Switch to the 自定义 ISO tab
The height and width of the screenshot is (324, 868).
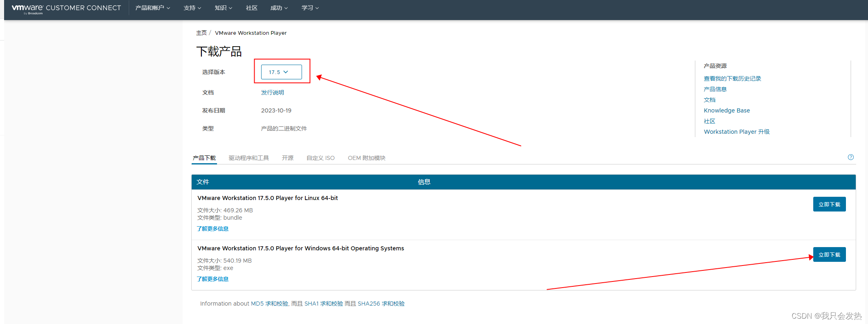321,158
